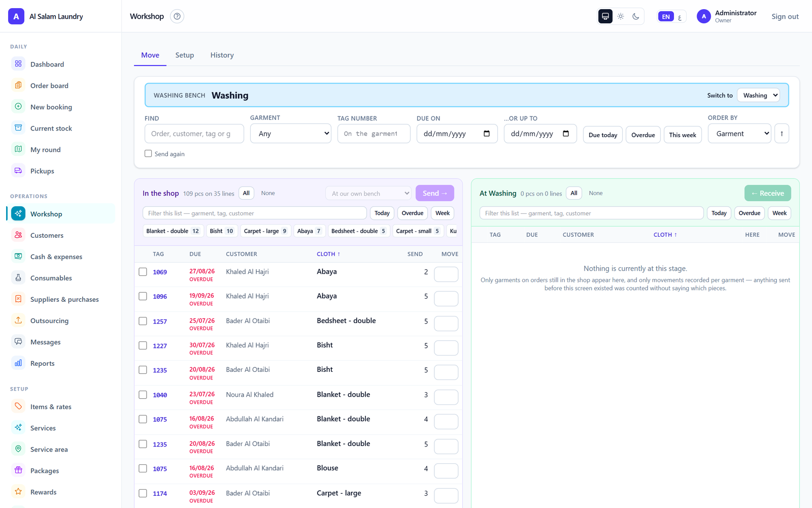The image size is (812, 508).
Task: Check the row for tag 1096
Action: pos(143,296)
